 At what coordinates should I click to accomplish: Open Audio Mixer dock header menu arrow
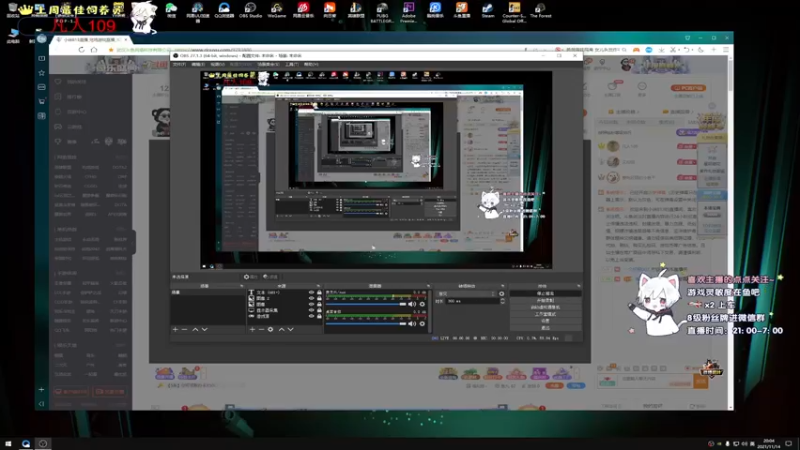(428, 286)
